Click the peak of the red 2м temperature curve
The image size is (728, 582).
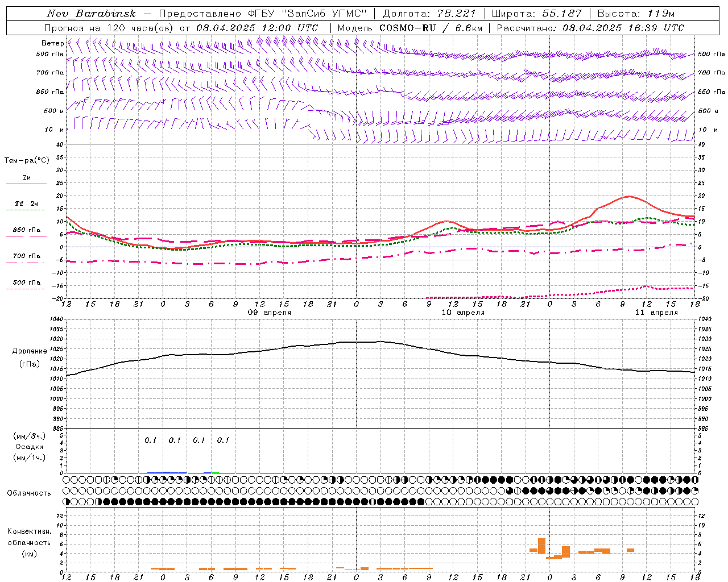pos(628,196)
